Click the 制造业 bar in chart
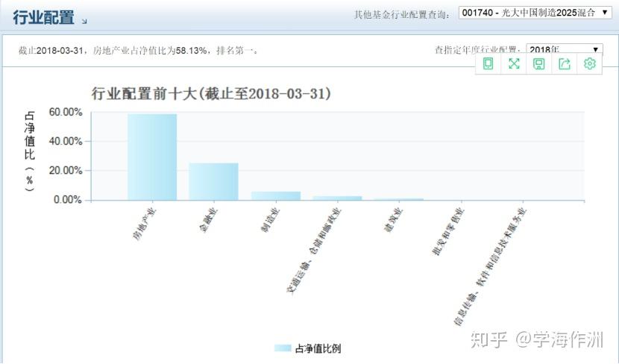619x364 pixels. (x=276, y=196)
